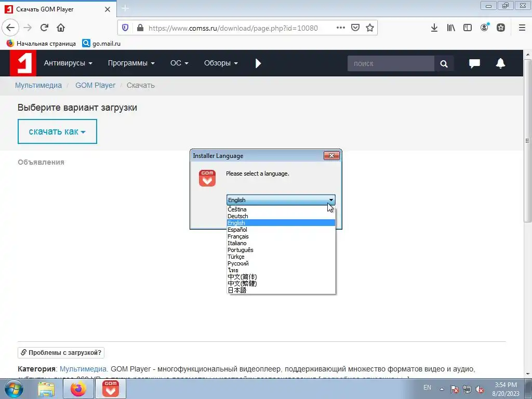
Task: Open page actions three-dots menu
Action: [x=341, y=28]
